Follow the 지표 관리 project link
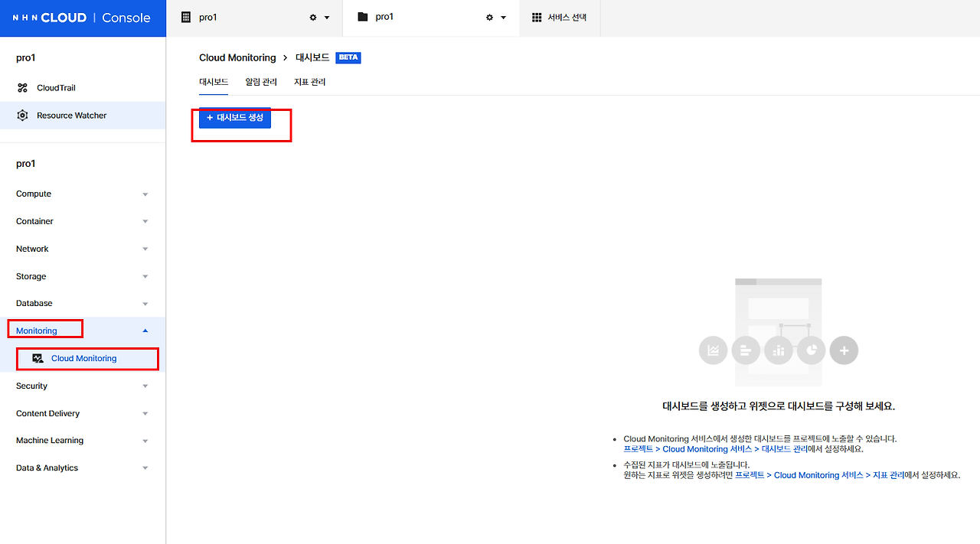980x544 pixels. 820,475
